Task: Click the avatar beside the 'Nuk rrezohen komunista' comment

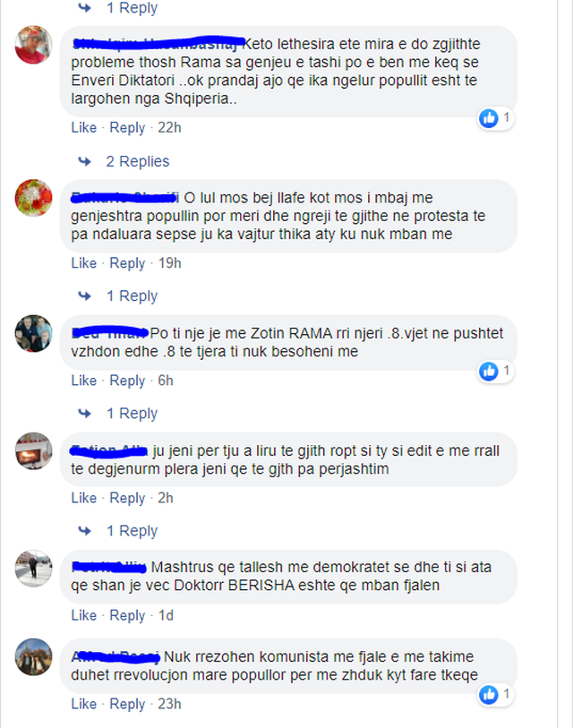Action: pyautogui.click(x=33, y=657)
